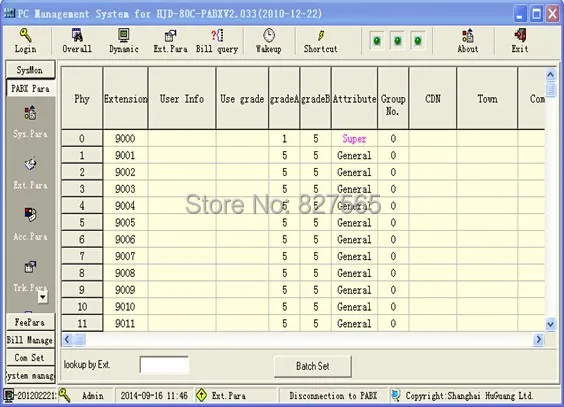Click the key icon in status bar

coord(65,395)
